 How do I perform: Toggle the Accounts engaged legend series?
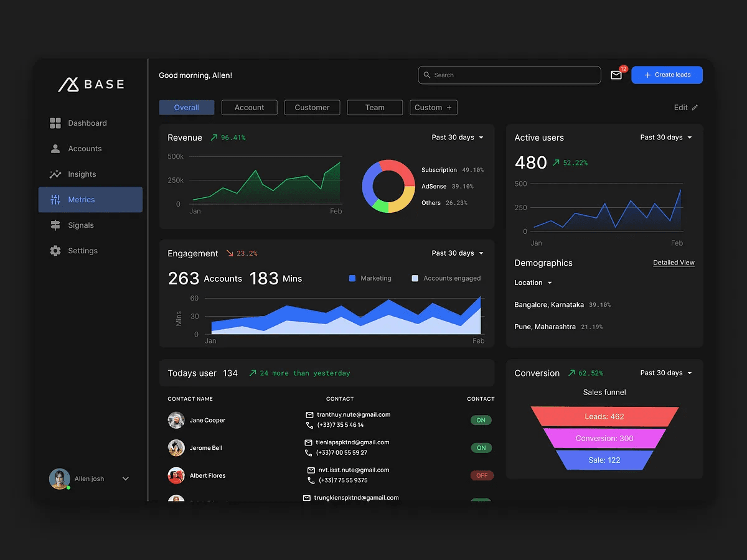pyautogui.click(x=446, y=278)
